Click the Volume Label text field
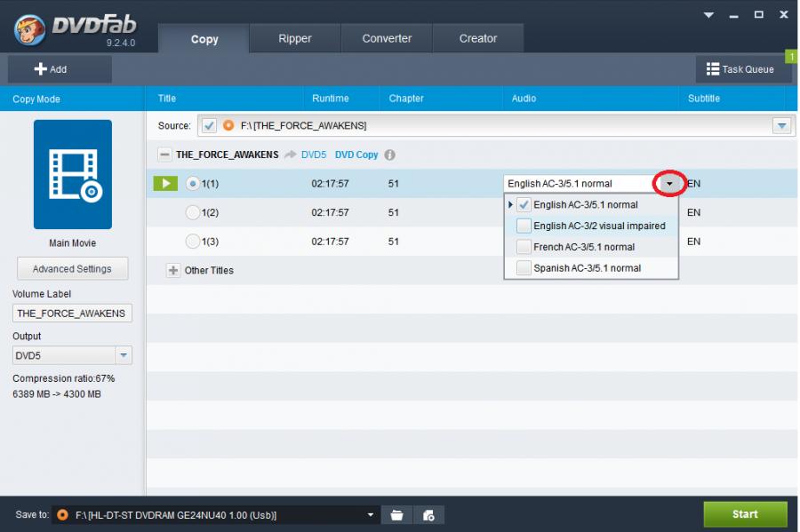 (72, 314)
